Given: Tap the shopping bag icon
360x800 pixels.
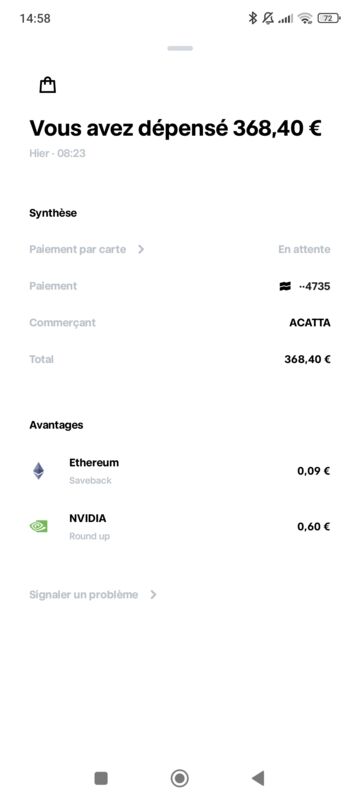Looking at the screenshot, I should 47,85.
